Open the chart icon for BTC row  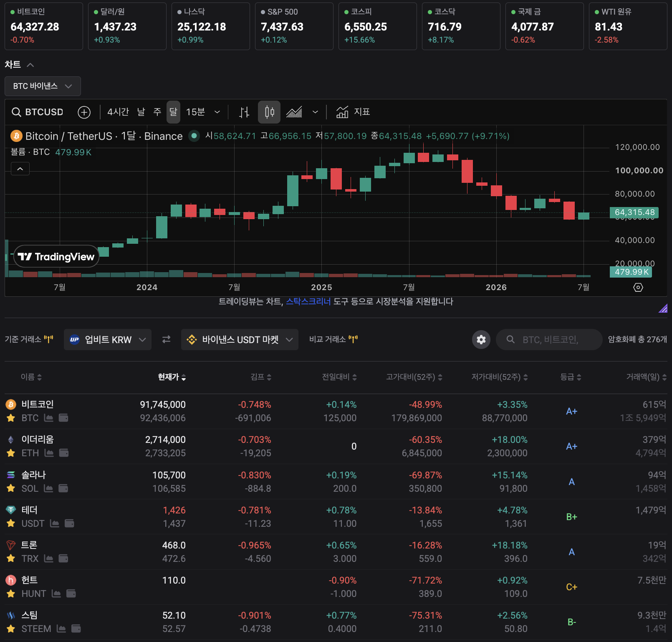(x=49, y=418)
